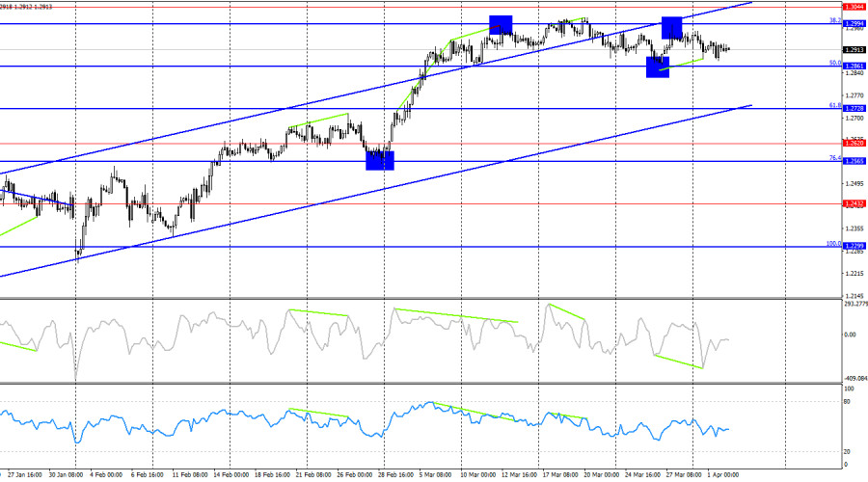The width and height of the screenshot is (868, 482).
Task: Select the 61.8 Fibonacci level label
Action: point(835,105)
